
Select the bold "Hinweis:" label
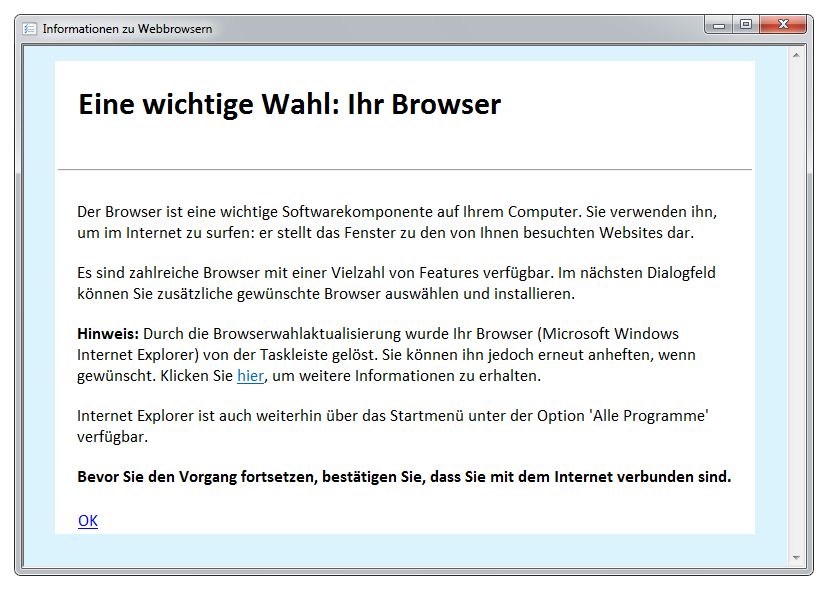(x=108, y=333)
